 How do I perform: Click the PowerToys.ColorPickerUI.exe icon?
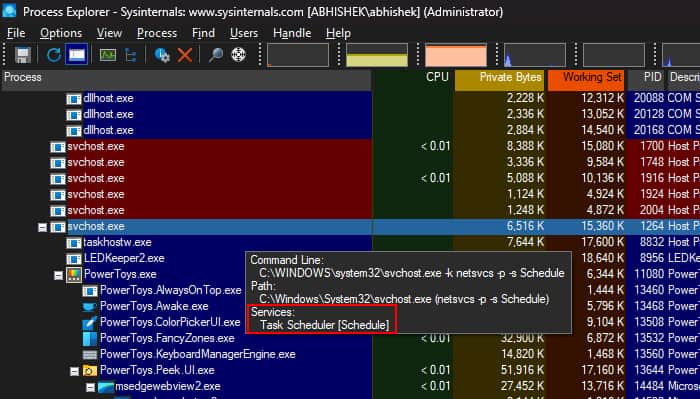pos(90,323)
